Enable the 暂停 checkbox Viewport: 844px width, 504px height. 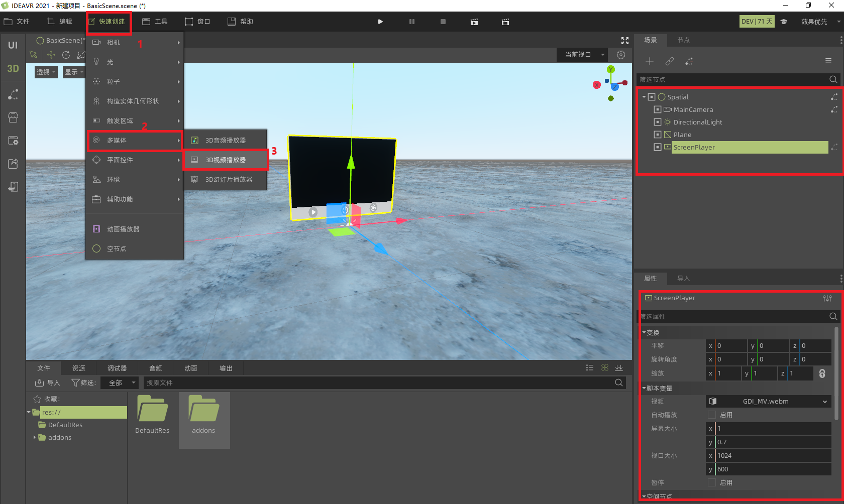pyautogui.click(x=711, y=482)
